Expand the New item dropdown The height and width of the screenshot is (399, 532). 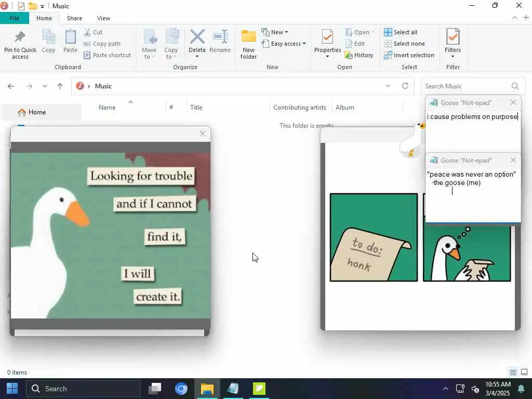[x=275, y=32]
